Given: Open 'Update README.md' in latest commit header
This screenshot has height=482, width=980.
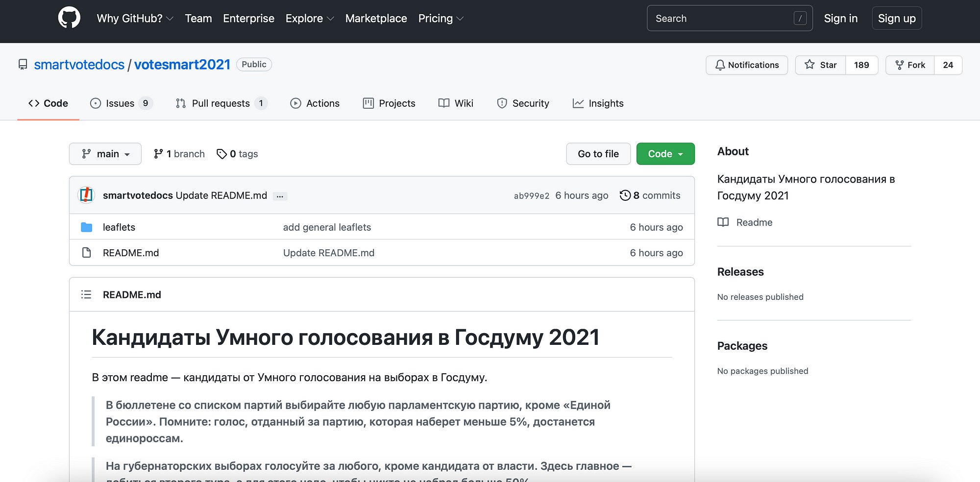Looking at the screenshot, I should click(221, 195).
